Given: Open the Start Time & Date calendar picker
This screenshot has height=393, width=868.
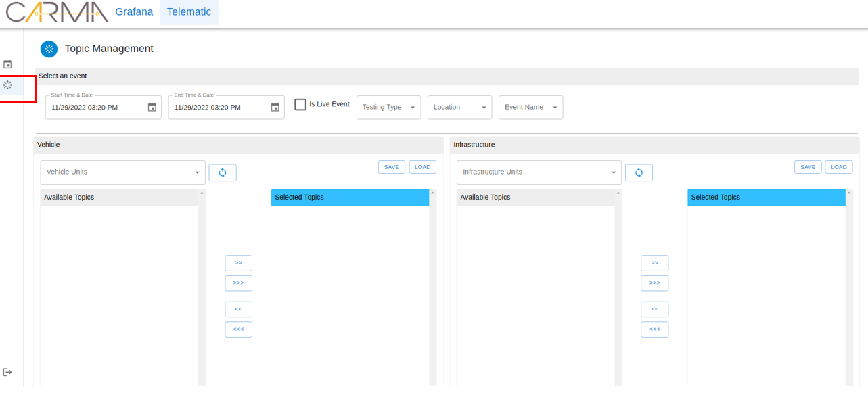Looking at the screenshot, I should coord(152,107).
